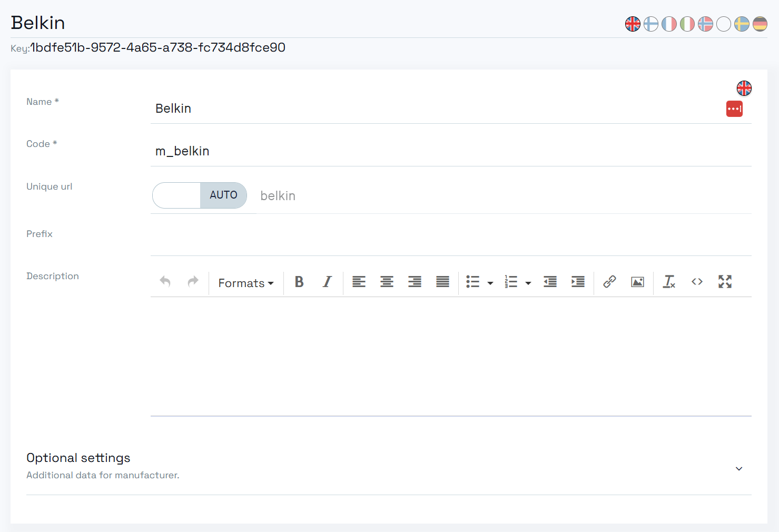Viewport: 779px width, 532px height.
Task: Insert a bullet list
Action: tap(473, 282)
